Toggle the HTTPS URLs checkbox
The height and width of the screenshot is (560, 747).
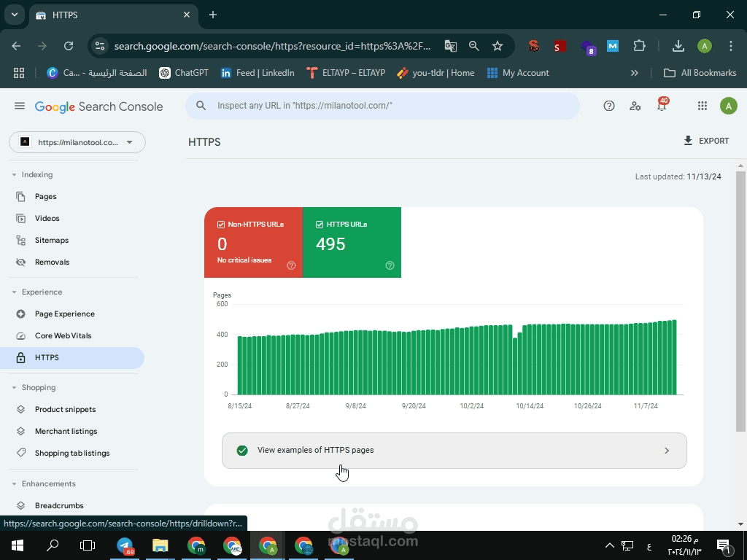[x=320, y=225]
